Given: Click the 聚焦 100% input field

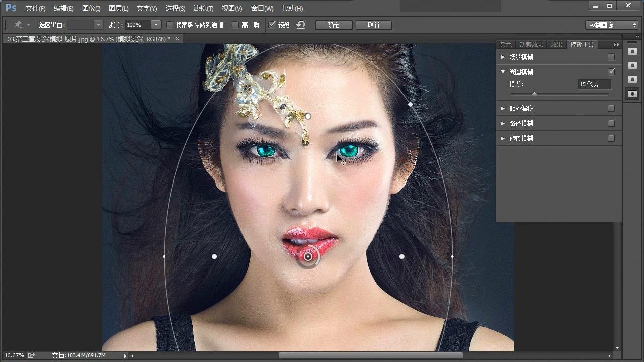Looking at the screenshot, I should (x=138, y=25).
